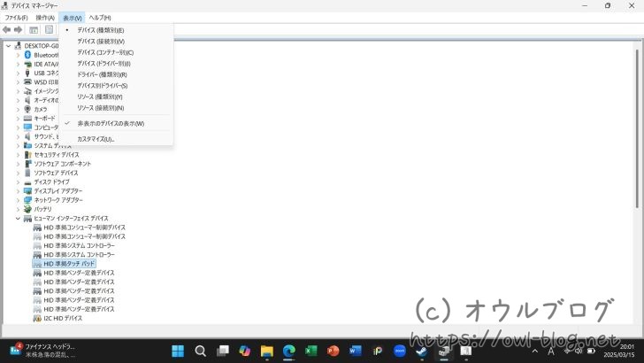Click the Forward arrow toolbar icon
The height and width of the screenshot is (363, 644).
click(18, 29)
